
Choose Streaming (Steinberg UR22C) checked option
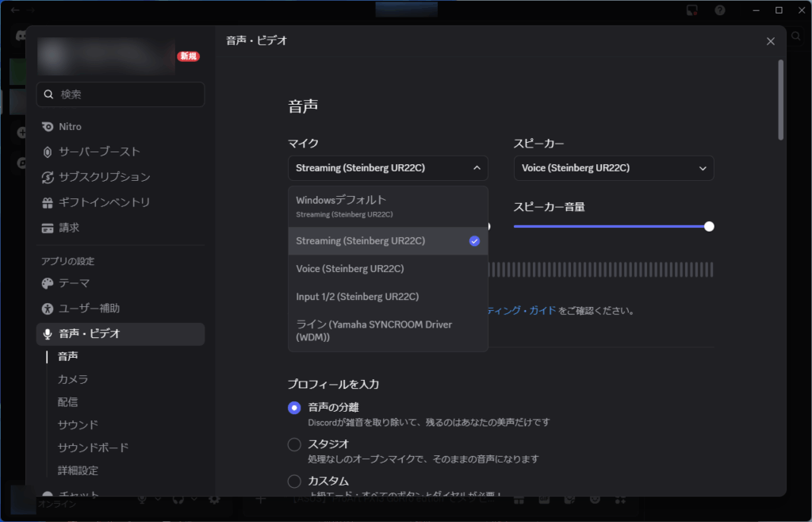pos(388,241)
